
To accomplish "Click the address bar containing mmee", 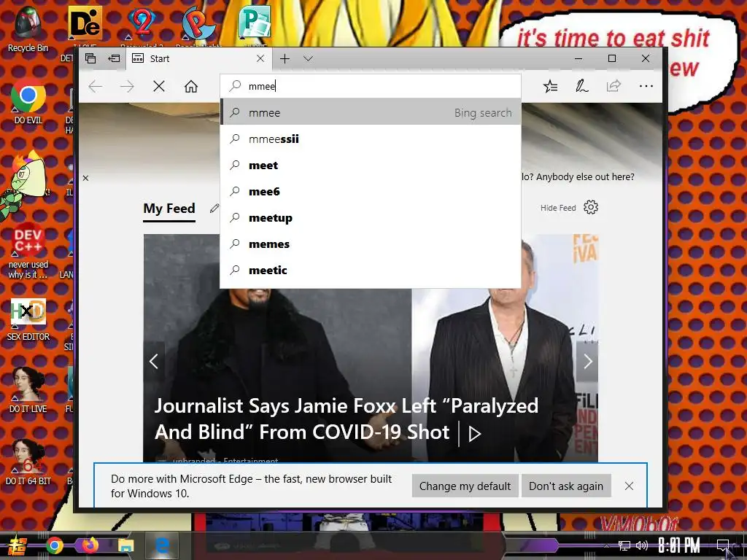I will point(371,86).
